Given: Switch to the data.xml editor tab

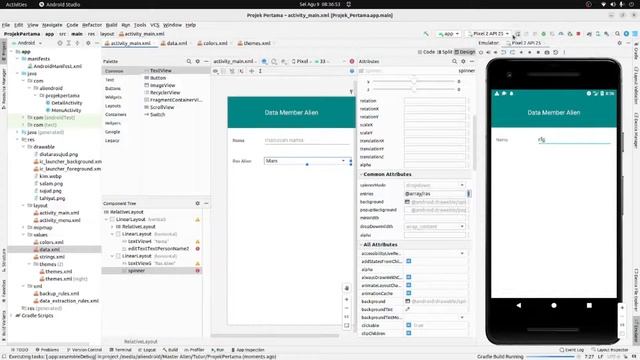Looking at the screenshot, I should click(177, 43).
